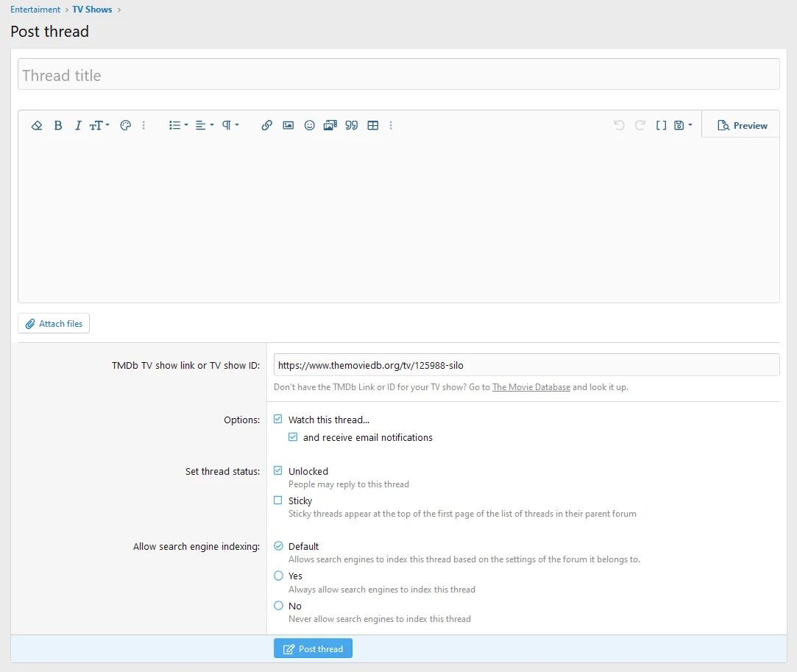Open the list type dropdown
The width and height of the screenshot is (797, 672).
point(178,126)
